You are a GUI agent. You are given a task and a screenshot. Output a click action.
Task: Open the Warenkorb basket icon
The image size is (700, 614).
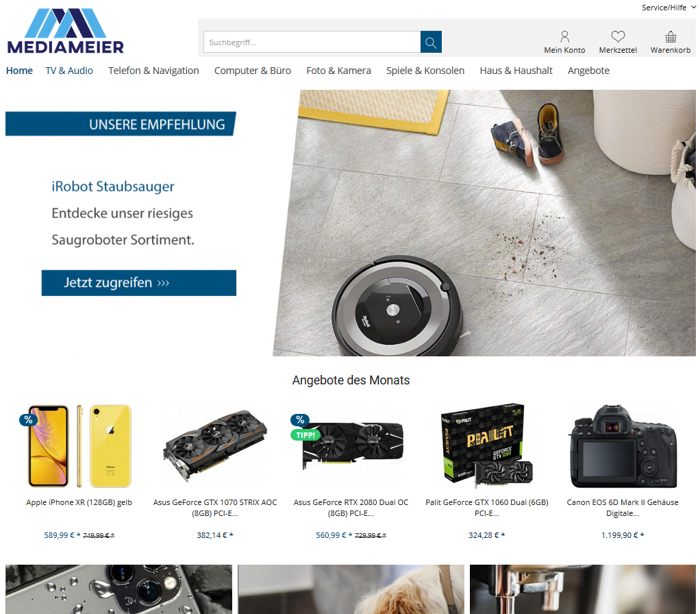tap(671, 36)
